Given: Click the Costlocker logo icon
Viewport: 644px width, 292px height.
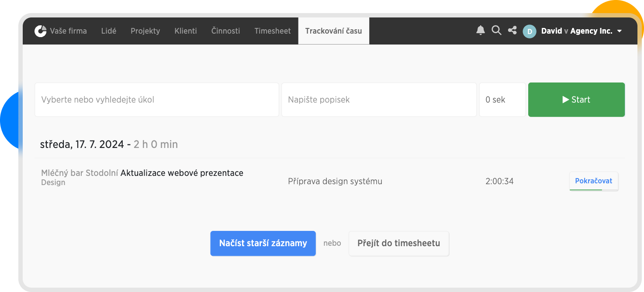Looking at the screenshot, I should [x=41, y=31].
